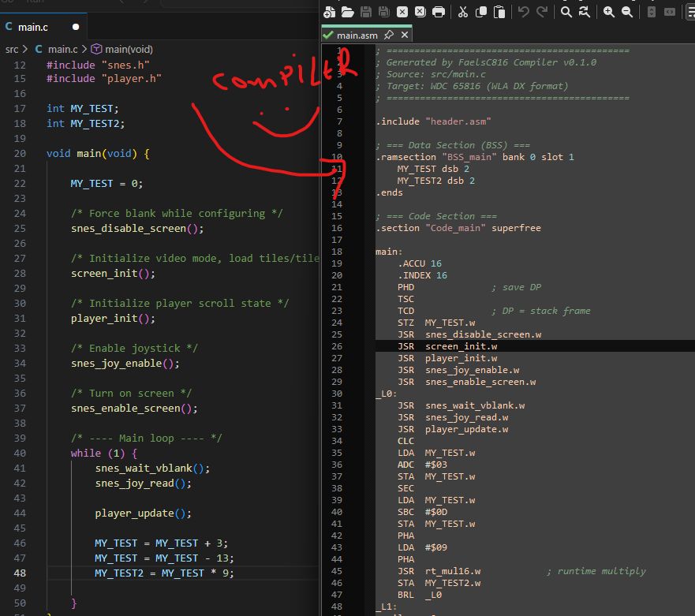Click the 'main:' label in main.asm
Image resolution: width=695 pixels, height=616 pixels.
389,252
